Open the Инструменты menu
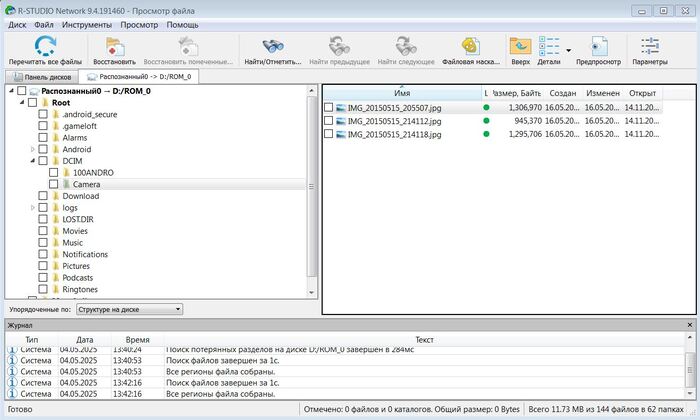700x420 pixels. coord(87,25)
